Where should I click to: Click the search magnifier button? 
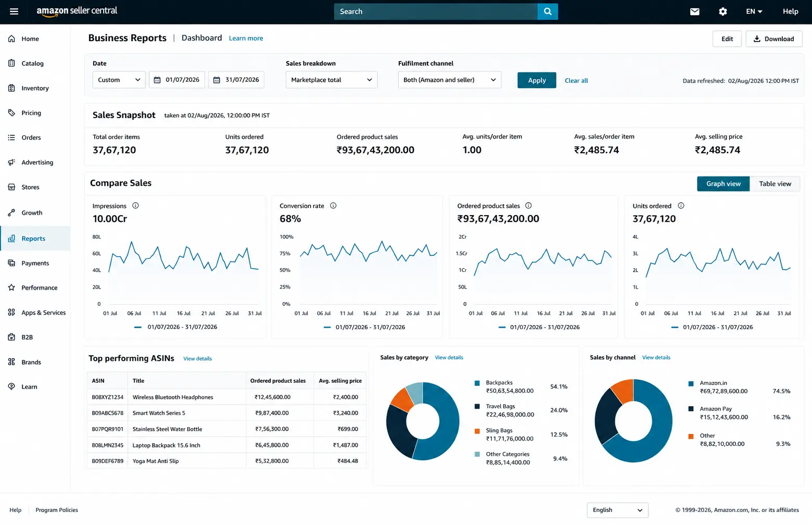point(548,11)
